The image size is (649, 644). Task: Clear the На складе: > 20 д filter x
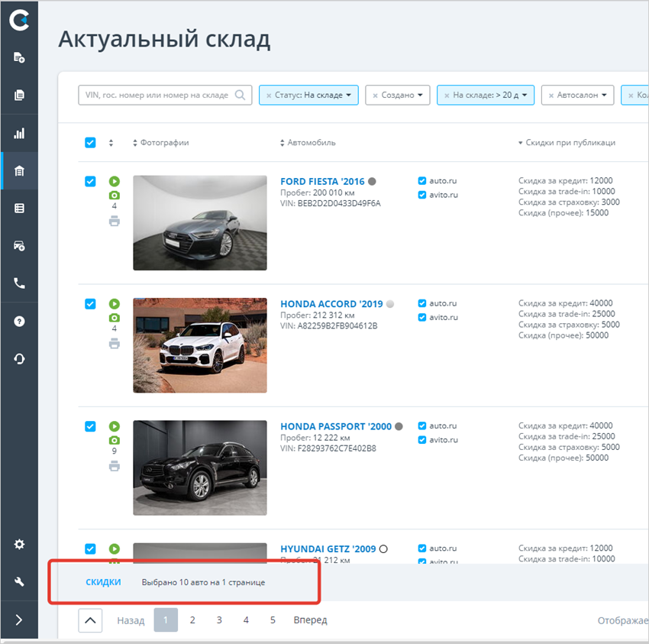pyautogui.click(x=447, y=95)
